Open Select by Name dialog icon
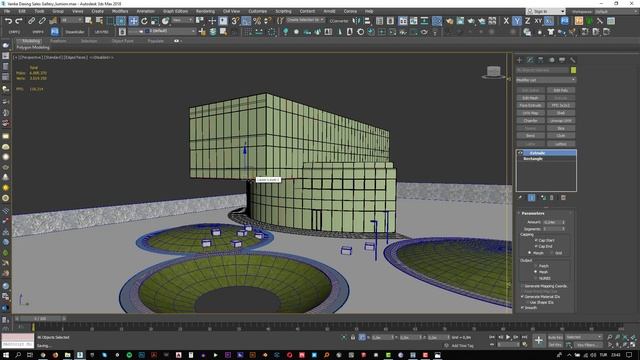Image resolution: width=640 pixels, height=360 pixels. pos(99,20)
